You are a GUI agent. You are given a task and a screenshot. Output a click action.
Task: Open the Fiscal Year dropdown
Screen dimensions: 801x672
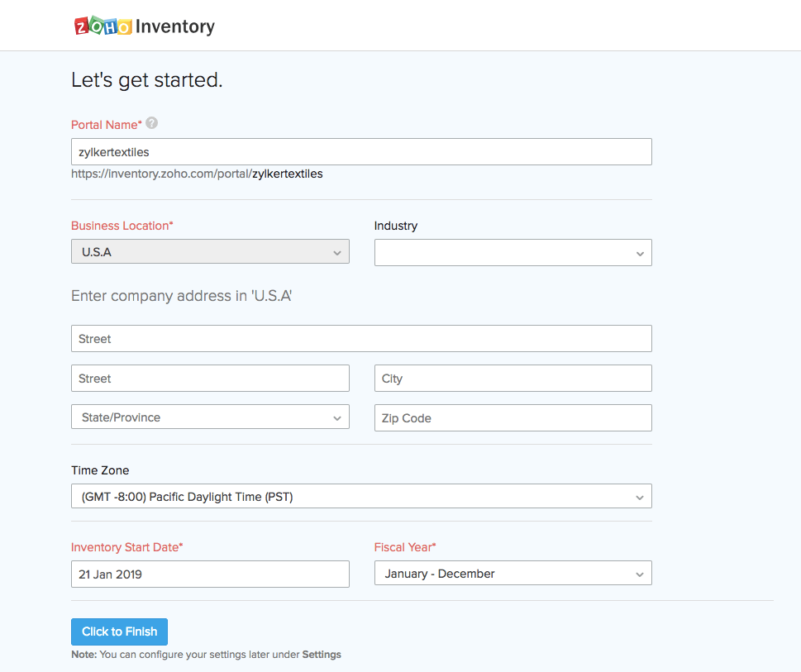coord(513,574)
